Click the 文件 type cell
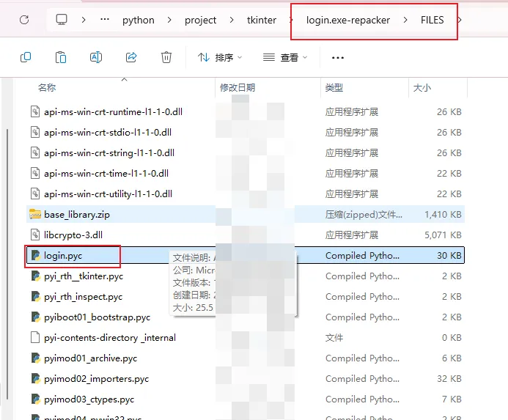The image size is (508, 420). pos(334,338)
